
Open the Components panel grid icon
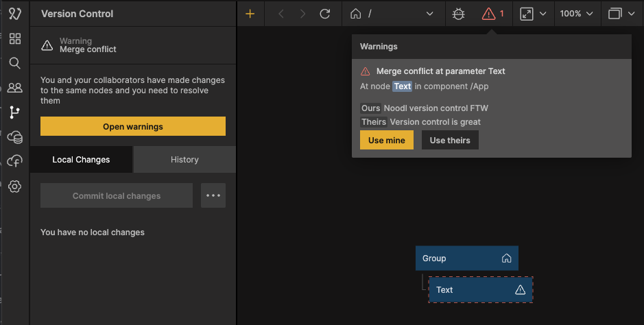click(x=14, y=38)
